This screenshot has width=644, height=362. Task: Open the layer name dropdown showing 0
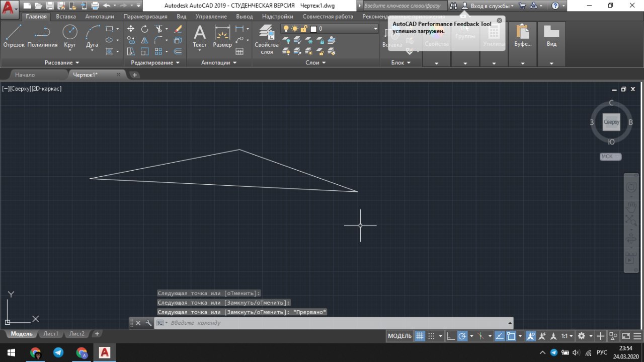[x=330, y=29]
